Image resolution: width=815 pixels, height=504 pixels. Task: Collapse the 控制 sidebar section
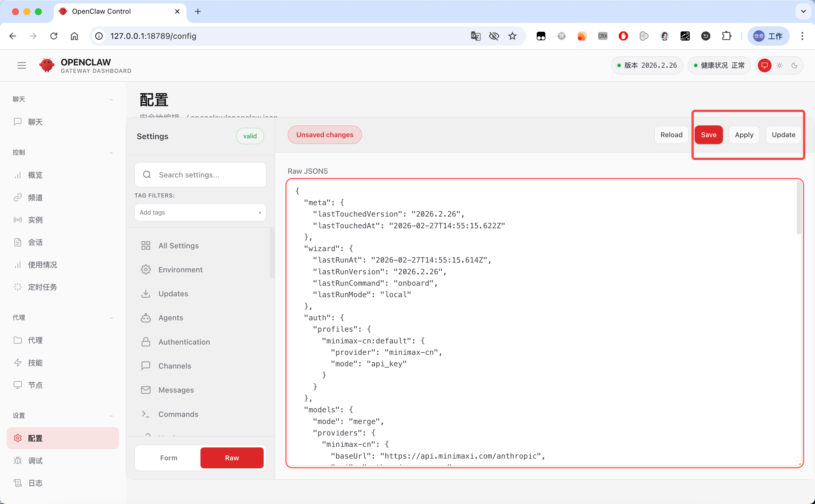pos(112,152)
